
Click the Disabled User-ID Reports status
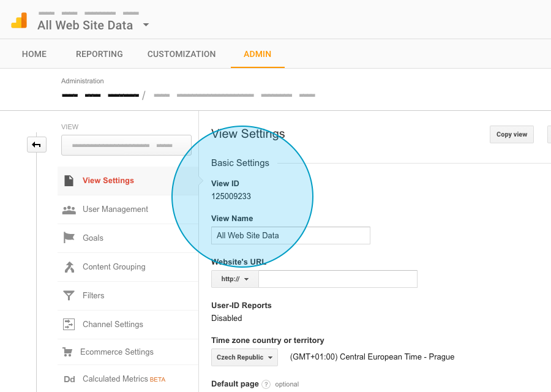click(x=227, y=318)
